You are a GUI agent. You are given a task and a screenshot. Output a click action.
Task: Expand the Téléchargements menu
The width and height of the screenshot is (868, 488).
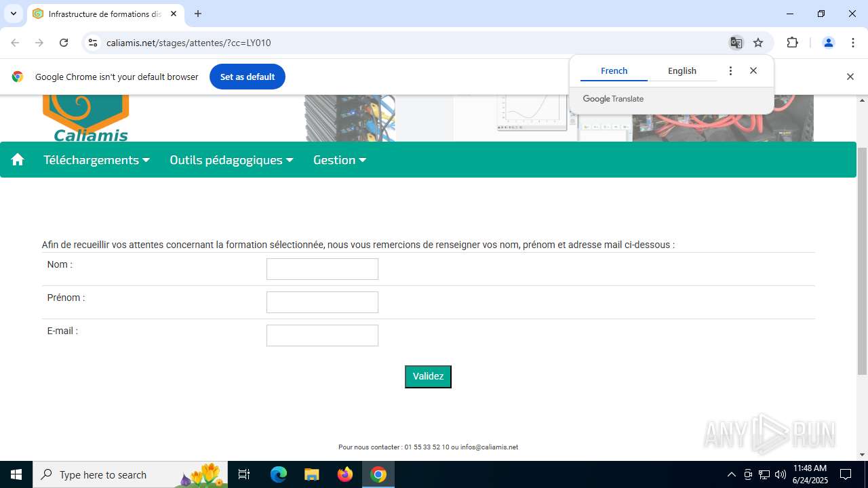[96, 160]
